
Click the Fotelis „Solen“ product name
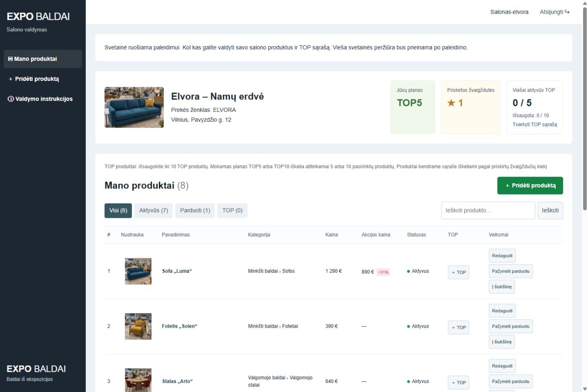(179, 326)
